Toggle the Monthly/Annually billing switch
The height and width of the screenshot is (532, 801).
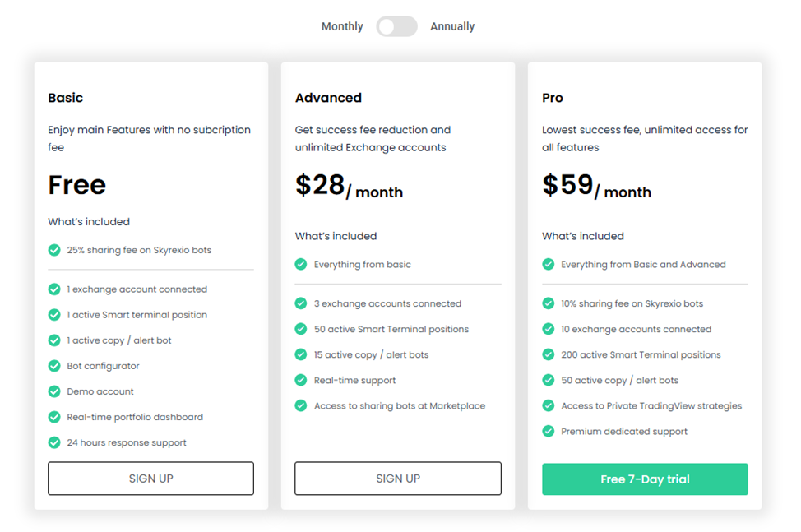click(396, 26)
